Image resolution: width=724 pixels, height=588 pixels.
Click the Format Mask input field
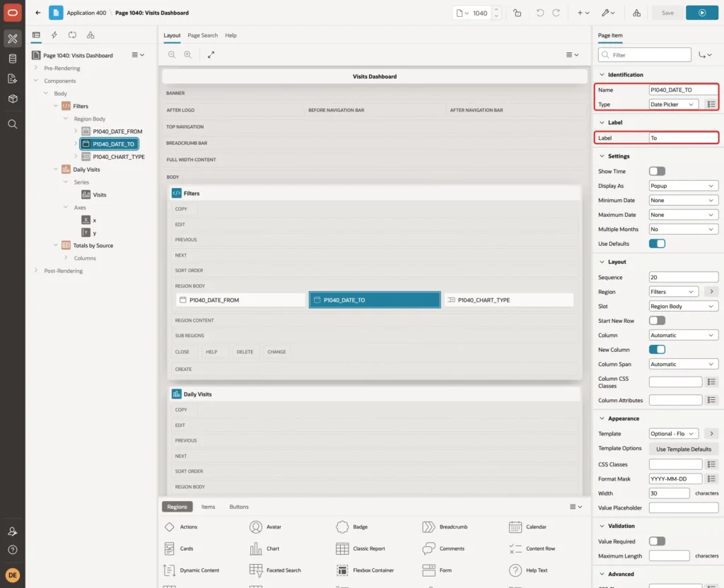pos(675,479)
